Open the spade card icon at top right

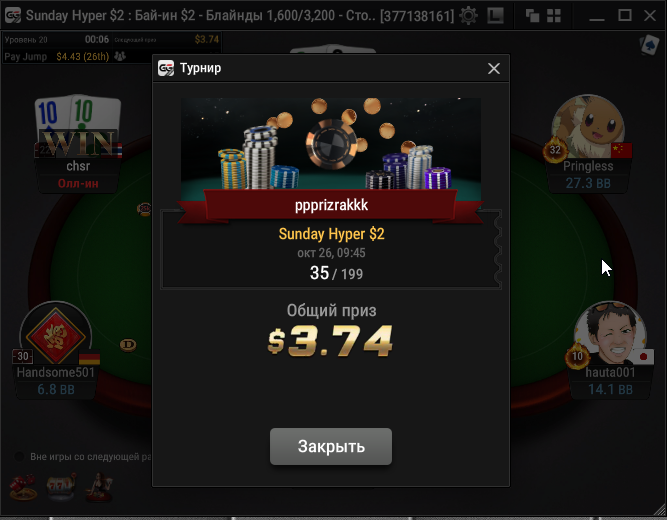(650, 45)
